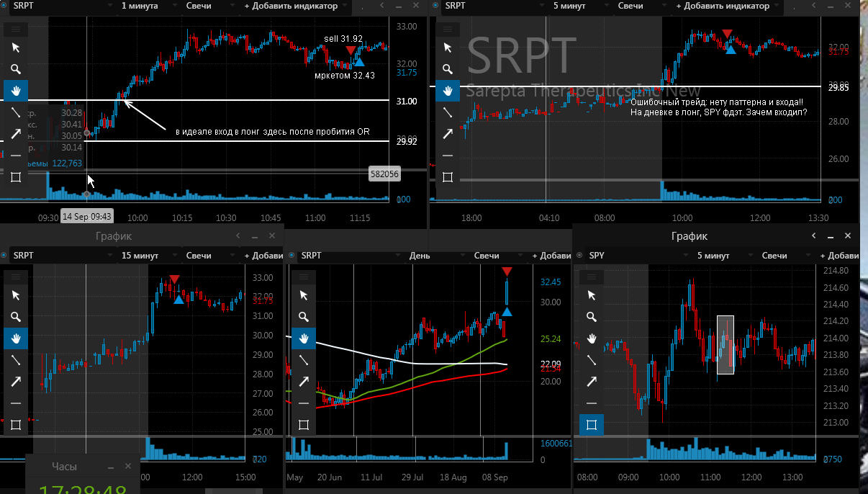Open the "День" timeframe dropdown
The height and width of the screenshot is (494, 868).
[435, 256]
